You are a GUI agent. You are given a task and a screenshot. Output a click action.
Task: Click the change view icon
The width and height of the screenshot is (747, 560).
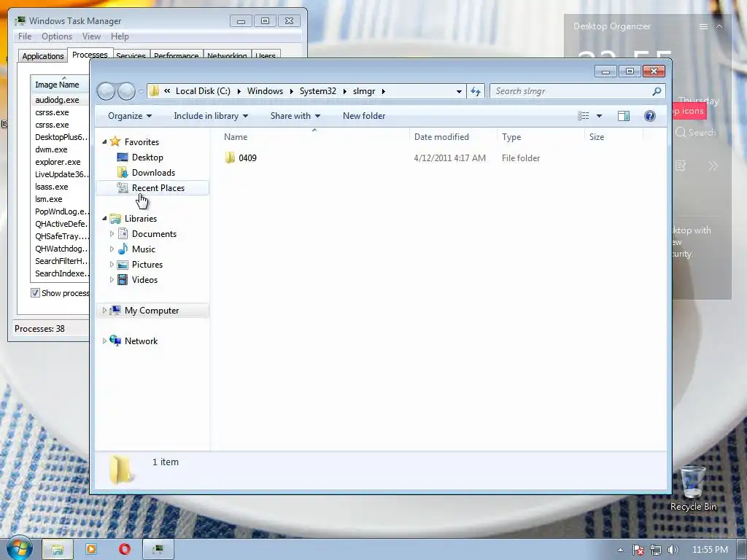tap(583, 116)
